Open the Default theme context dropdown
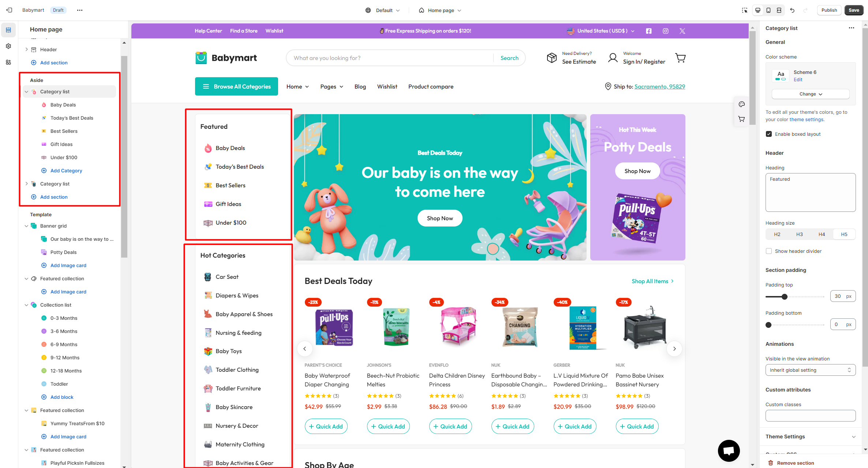Screen dimensions: 868x468 coord(383,10)
